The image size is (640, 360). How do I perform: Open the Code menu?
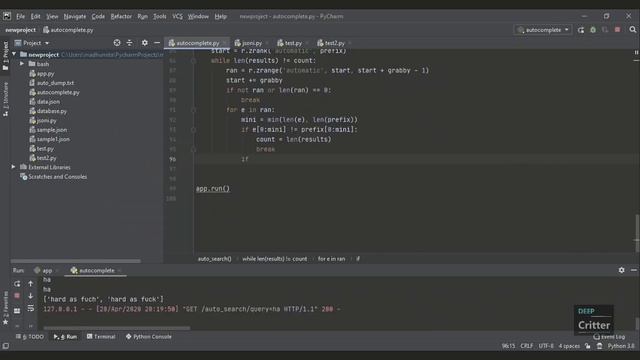(x=98, y=16)
